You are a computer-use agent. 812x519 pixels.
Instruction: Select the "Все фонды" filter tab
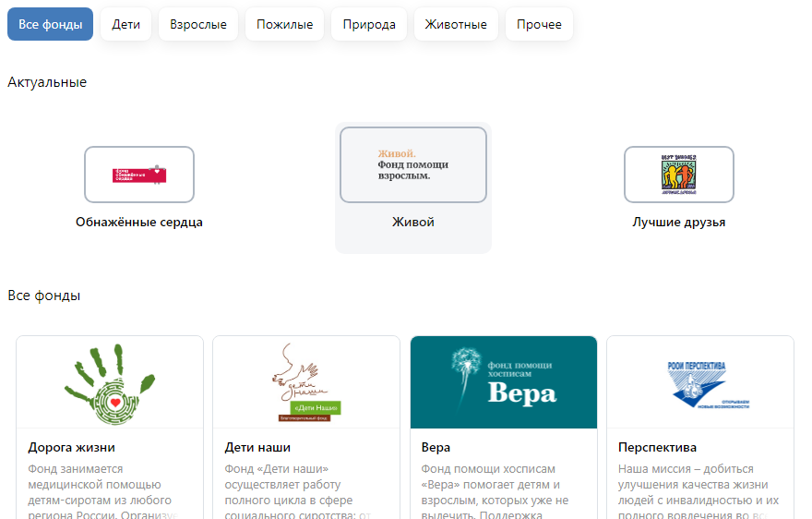[x=51, y=25]
